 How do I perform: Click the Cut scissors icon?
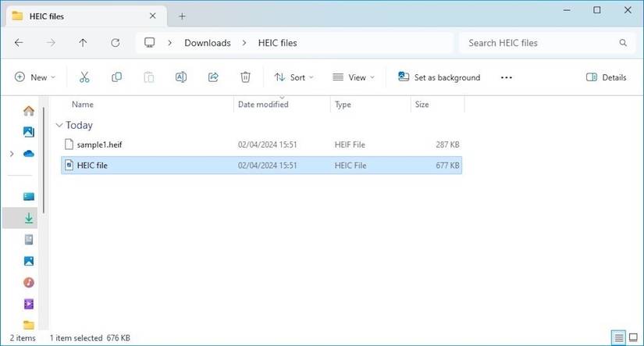(x=84, y=77)
